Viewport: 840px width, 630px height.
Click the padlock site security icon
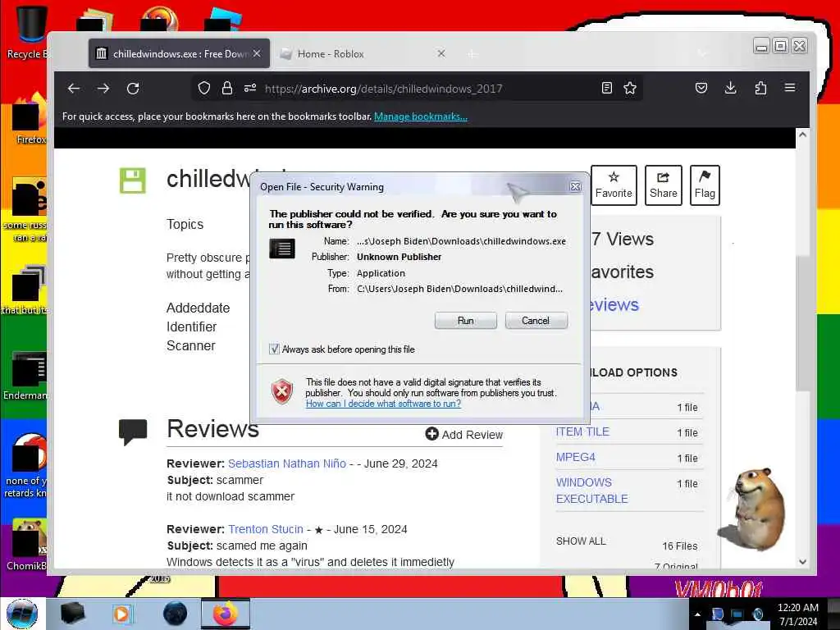coord(227,88)
